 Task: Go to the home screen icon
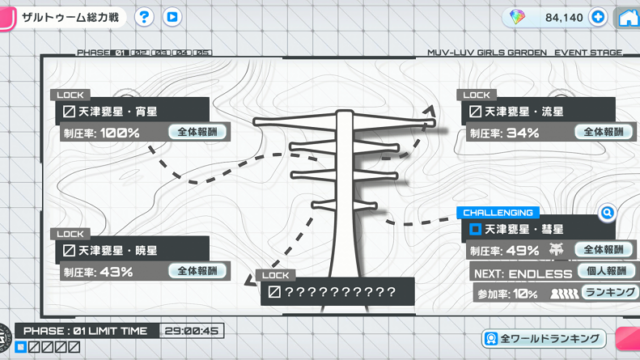pyautogui.click(x=628, y=18)
